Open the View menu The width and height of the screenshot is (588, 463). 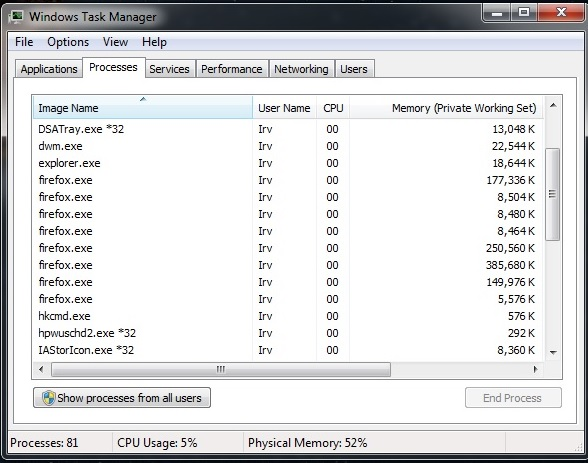[x=116, y=42]
